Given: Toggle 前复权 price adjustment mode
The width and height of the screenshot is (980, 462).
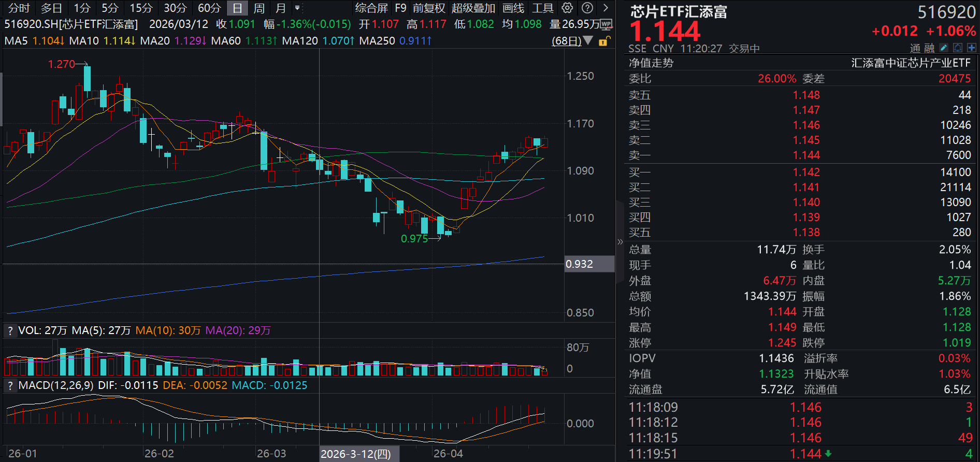Looking at the screenshot, I should point(428,8).
